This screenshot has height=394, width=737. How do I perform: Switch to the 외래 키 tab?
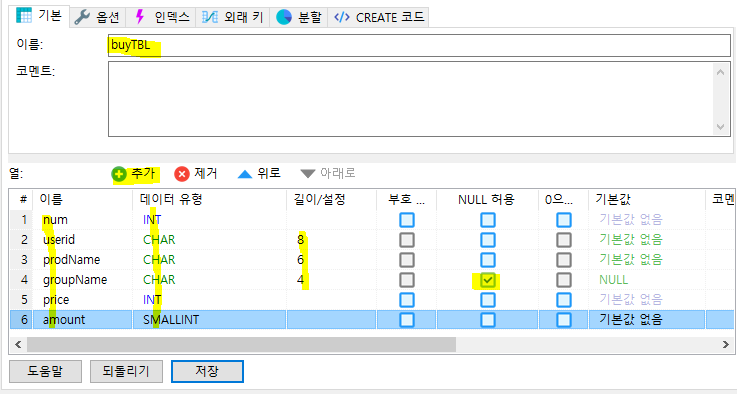pos(233,17)
